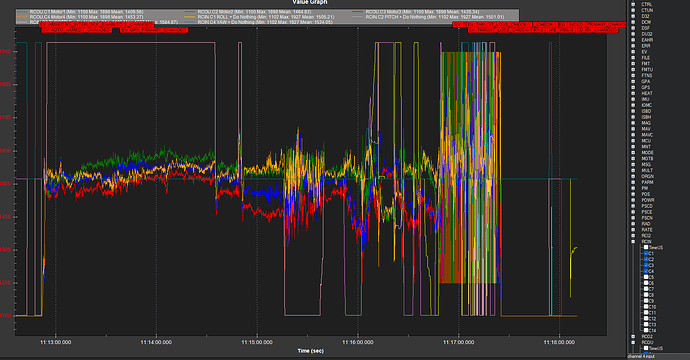Screen dimensions: 690x360
Task: Select the POWR item in the tree
Action: pyautogui.click(x=648, y=200)
